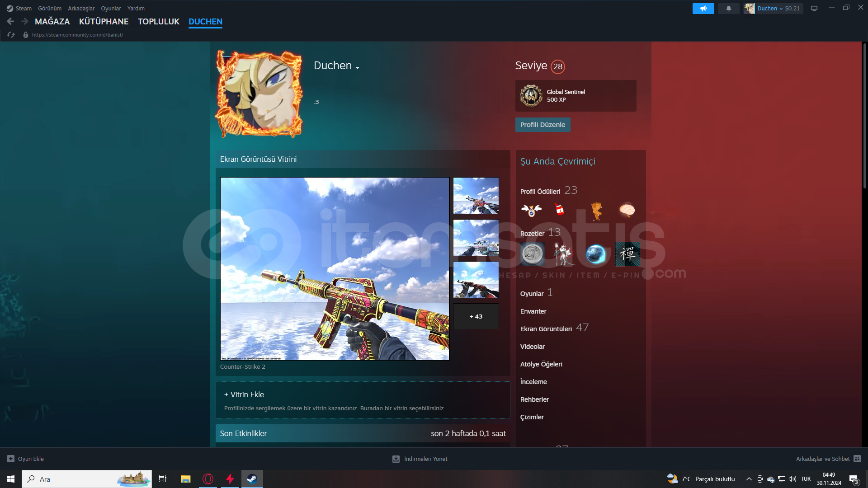The image size is (868, 488).
Task: Open the Rehberler link
Action: (534, 399)
